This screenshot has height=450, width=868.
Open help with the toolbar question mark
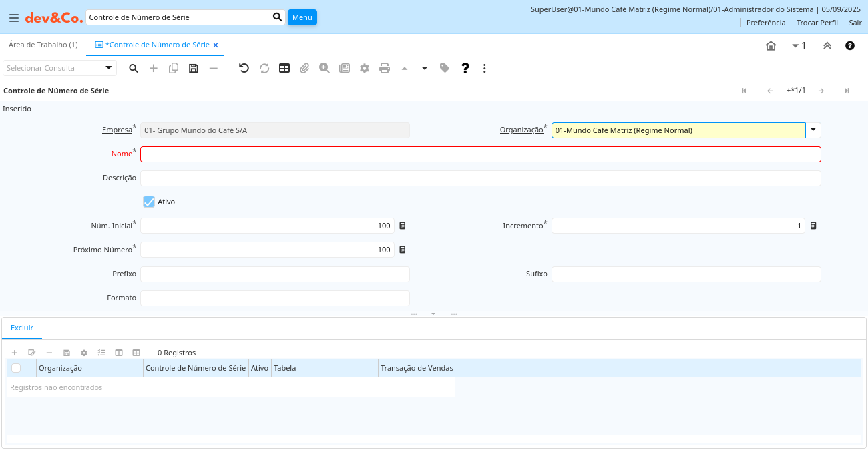point(465,68)
